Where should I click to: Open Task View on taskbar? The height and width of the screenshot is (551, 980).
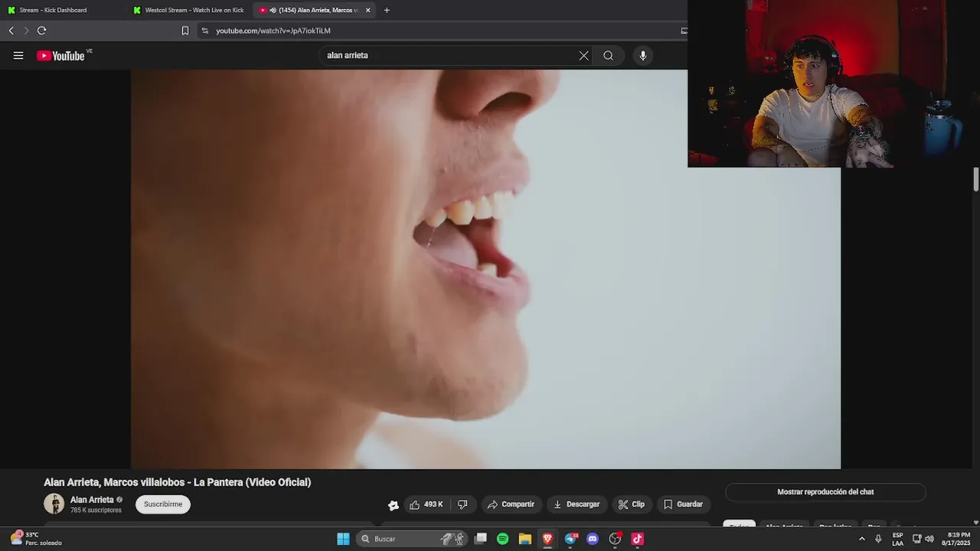480,539
